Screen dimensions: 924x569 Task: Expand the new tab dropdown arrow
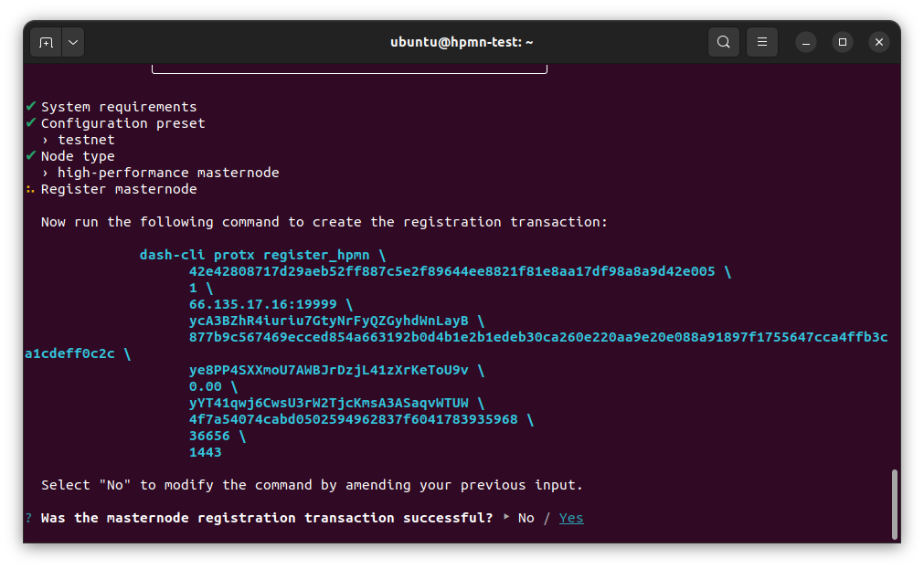(x=72, y=42)
